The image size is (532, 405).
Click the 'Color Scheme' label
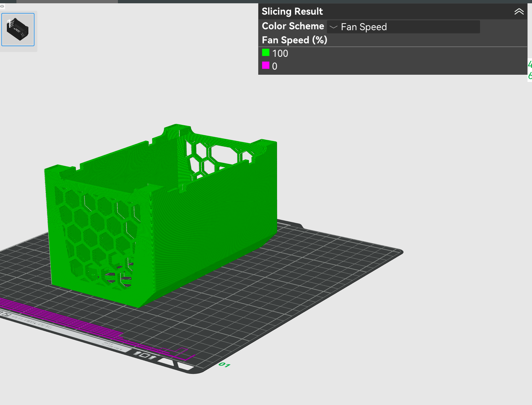293,26
